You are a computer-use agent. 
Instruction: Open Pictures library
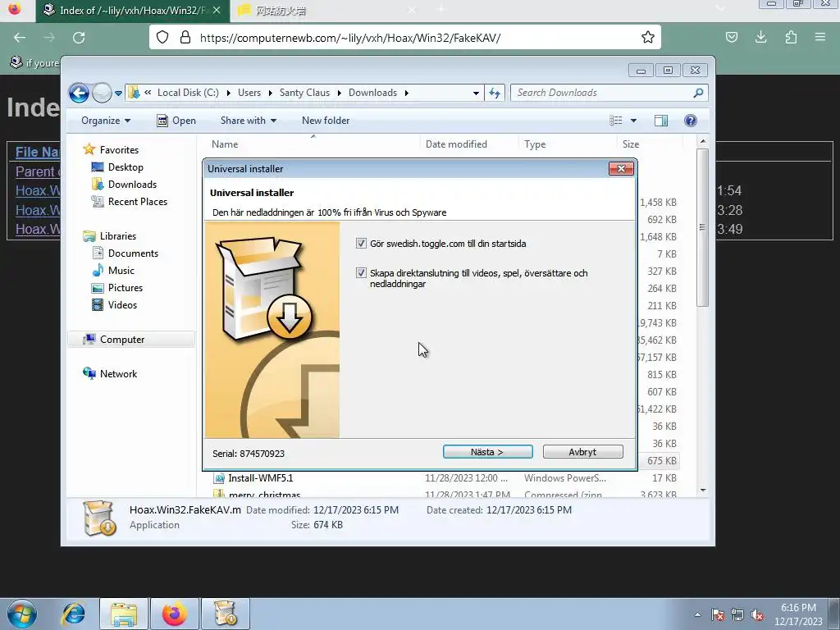117,288
